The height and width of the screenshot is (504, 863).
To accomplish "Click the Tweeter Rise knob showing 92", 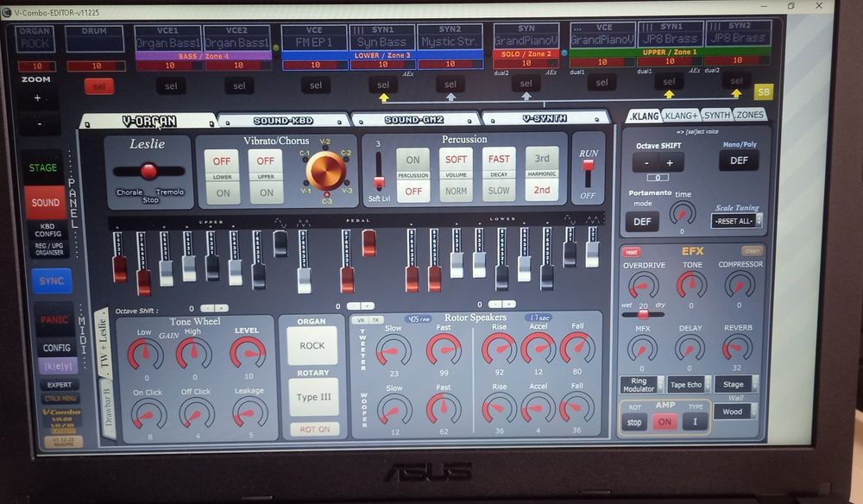I will coord(499,349).
